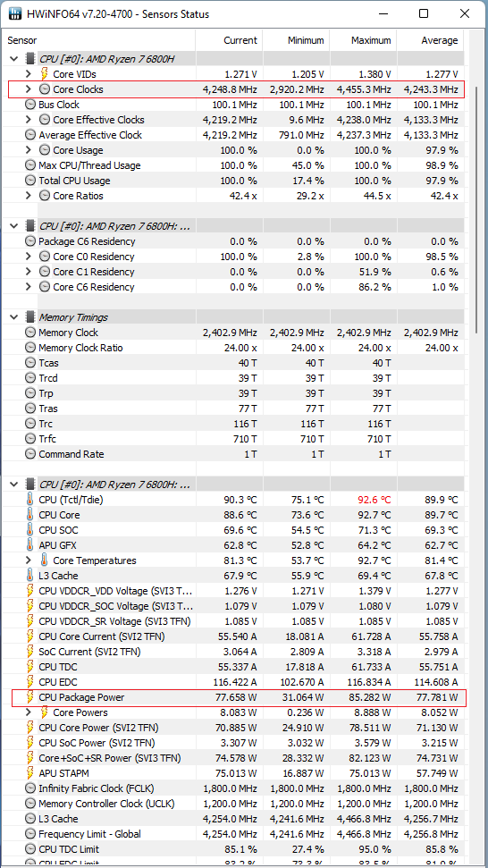The width and height of the screenshot is (488, 868).
Task: Select the Trcd timing row
Action: click(234, 378)
